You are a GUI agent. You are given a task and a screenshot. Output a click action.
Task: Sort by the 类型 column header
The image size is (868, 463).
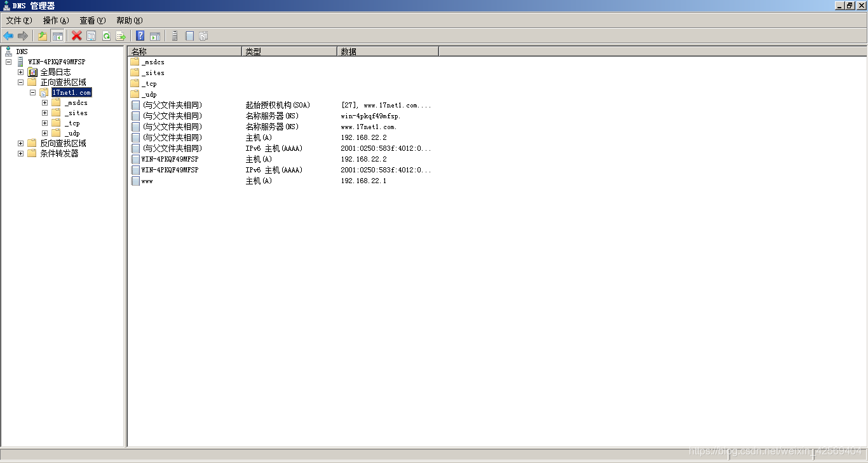[289, 52]
